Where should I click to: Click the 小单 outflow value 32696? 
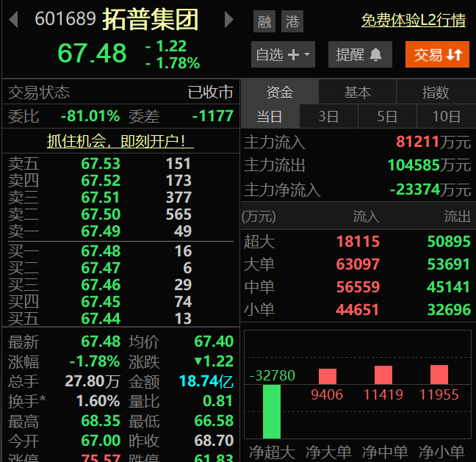pyautogui.click(x=449, y=310)
